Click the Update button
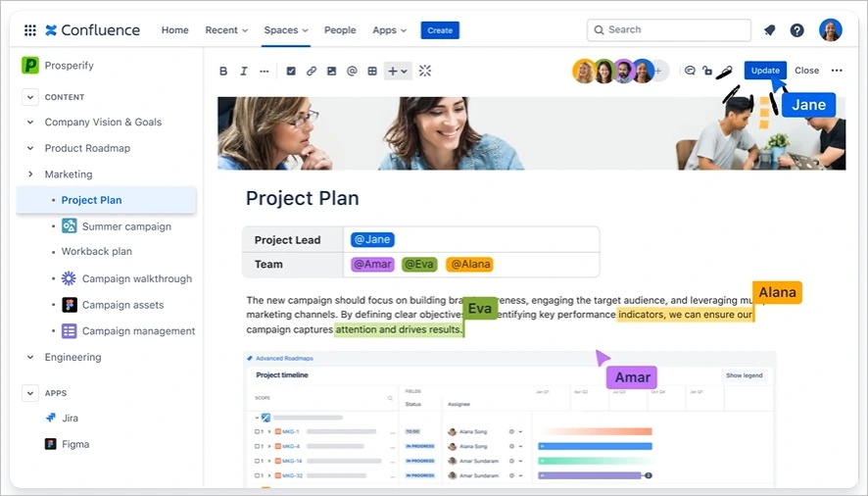 [765, 71]
